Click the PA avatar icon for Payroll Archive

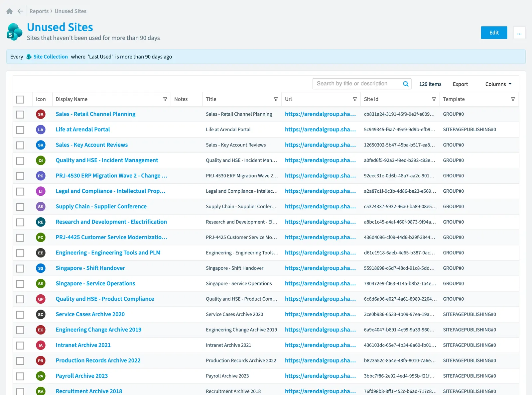pos(41,376)
